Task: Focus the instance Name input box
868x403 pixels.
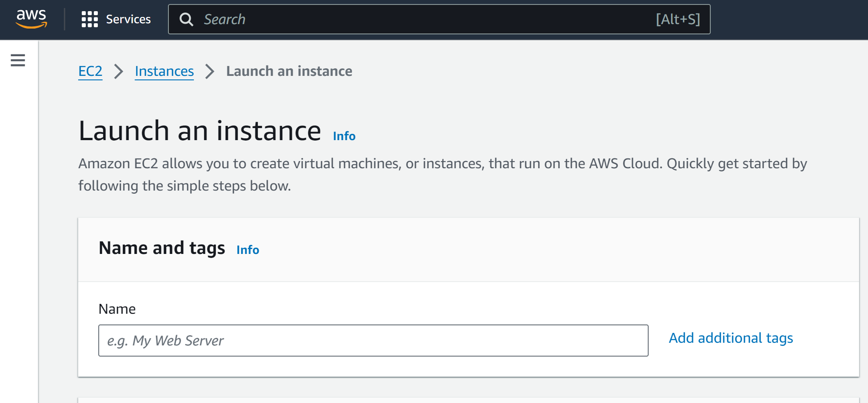Action: click(x=373, y=341)
